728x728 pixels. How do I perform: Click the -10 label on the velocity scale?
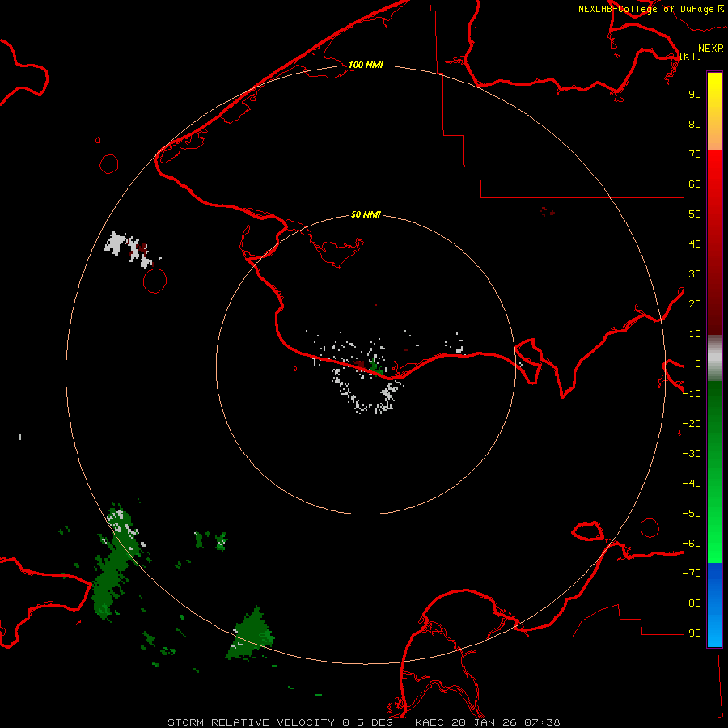[692, 394]
